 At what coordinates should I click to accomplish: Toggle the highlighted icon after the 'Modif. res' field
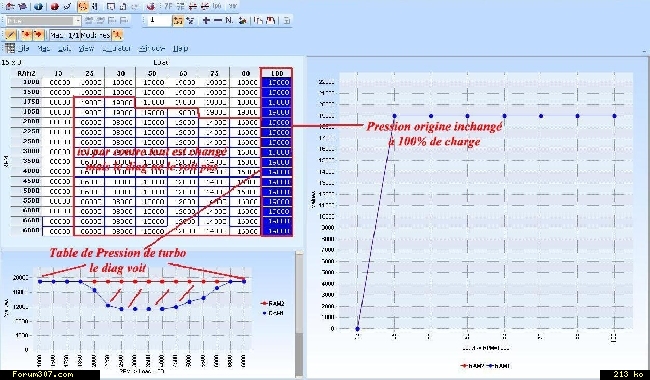[117, 35]
